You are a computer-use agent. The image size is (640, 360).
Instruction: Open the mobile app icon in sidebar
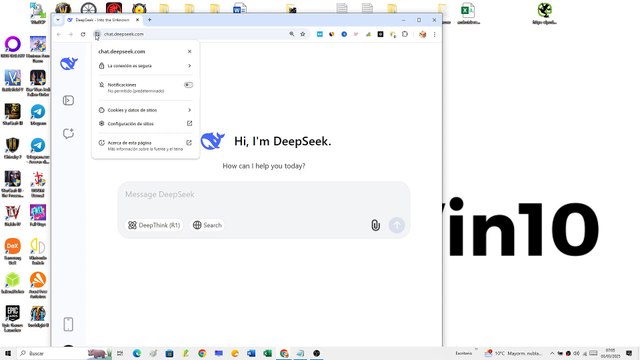68,324
